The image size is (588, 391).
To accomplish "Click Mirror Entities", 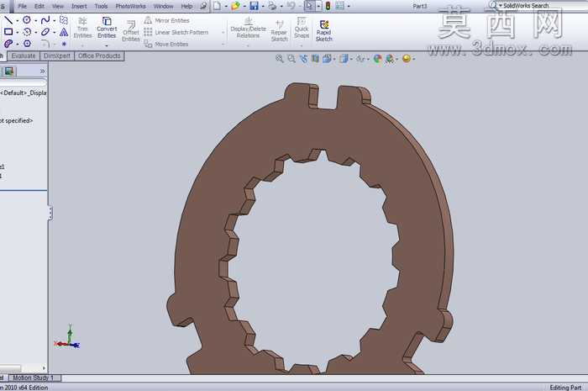I will pyautogui.click(x=166, y=20).
